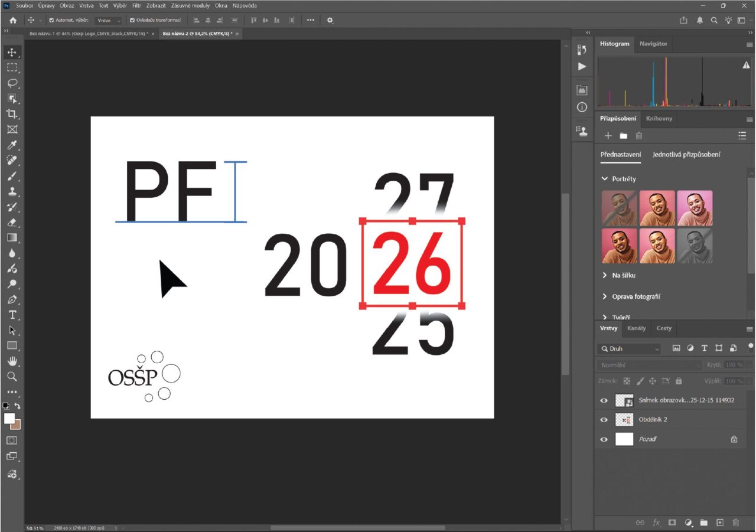Open the Jednotlivá přizpůsobení section

(686, 155)
